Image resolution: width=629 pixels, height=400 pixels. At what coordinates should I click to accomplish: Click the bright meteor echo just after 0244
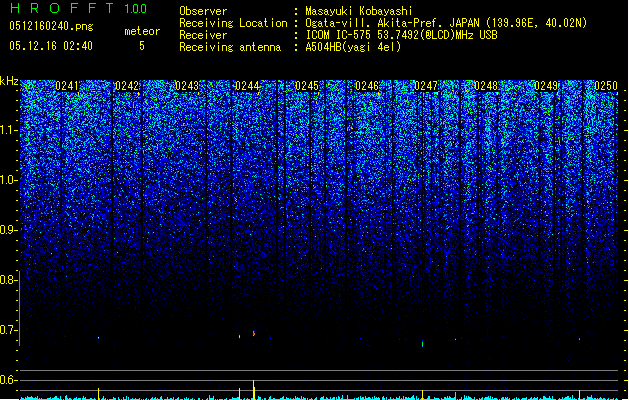pyautogui.click(x=254, y=333)
